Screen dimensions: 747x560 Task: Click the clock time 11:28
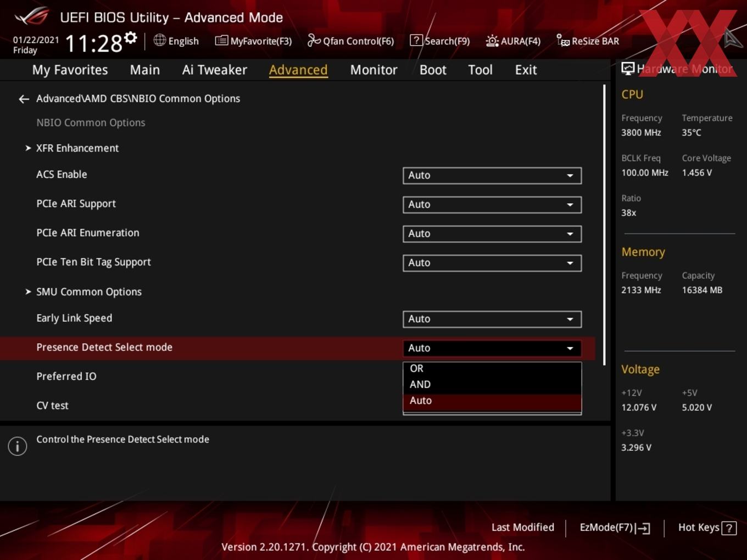[x=94, y=43]
